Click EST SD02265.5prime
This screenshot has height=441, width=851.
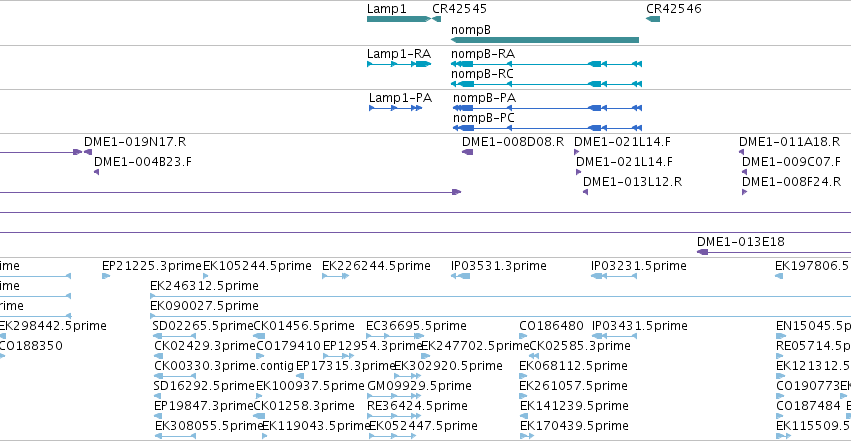174,336
